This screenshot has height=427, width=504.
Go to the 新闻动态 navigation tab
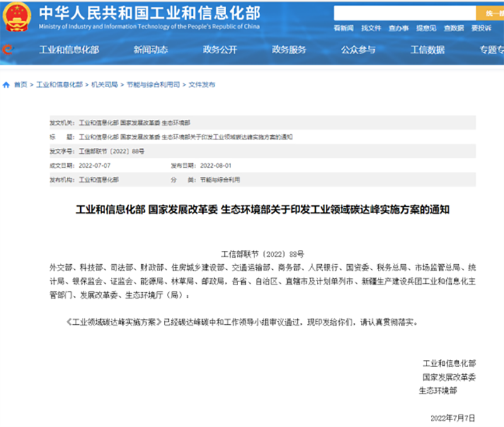pos(151,50)
